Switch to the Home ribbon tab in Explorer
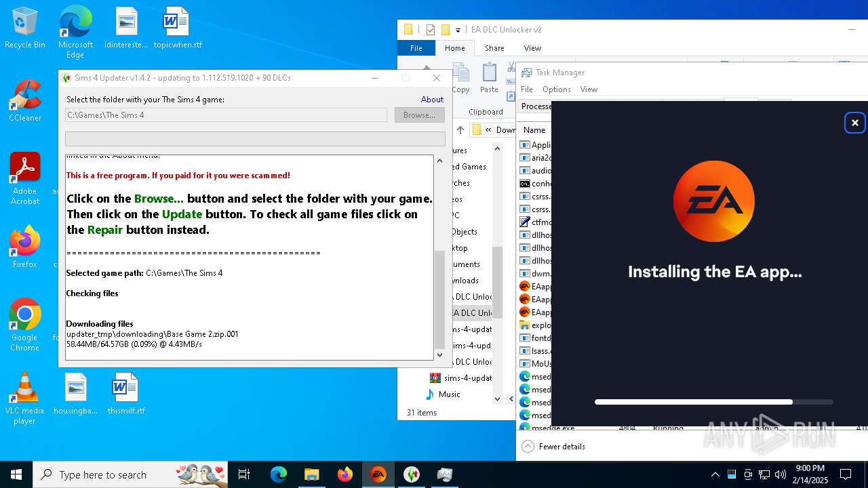This screenshot has height=488, width=868. (x=454, y=48)
